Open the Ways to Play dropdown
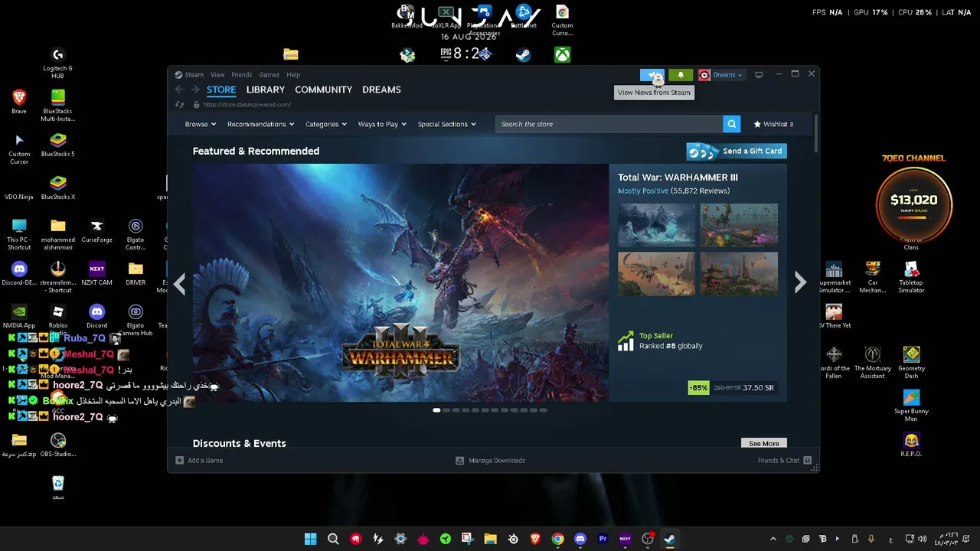 [x=382, y=124]
